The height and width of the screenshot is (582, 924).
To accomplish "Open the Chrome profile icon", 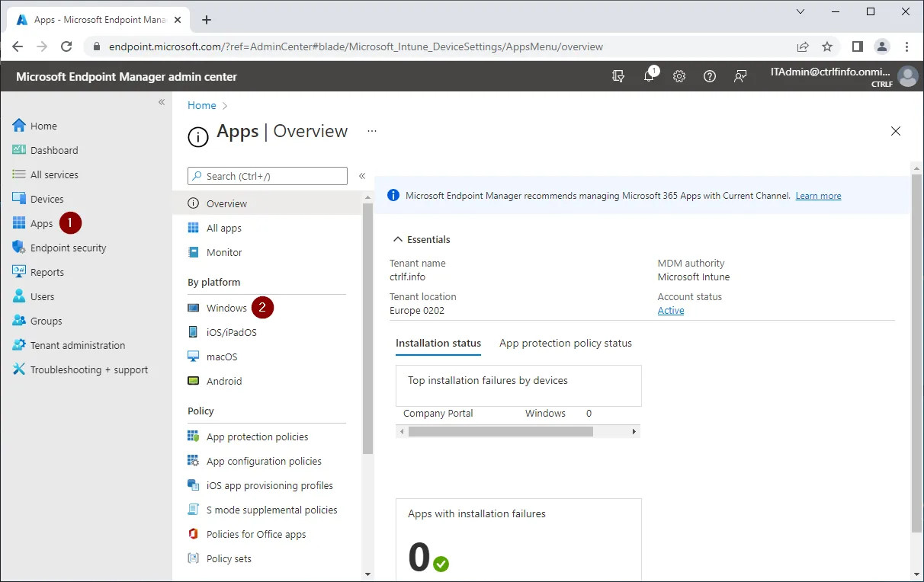I will pos(882,46).
